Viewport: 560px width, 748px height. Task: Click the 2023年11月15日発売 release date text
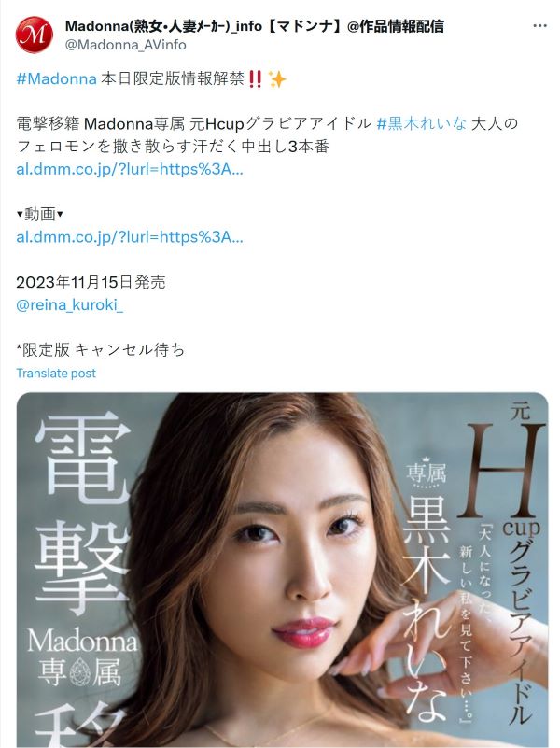[x=91, y=282]
